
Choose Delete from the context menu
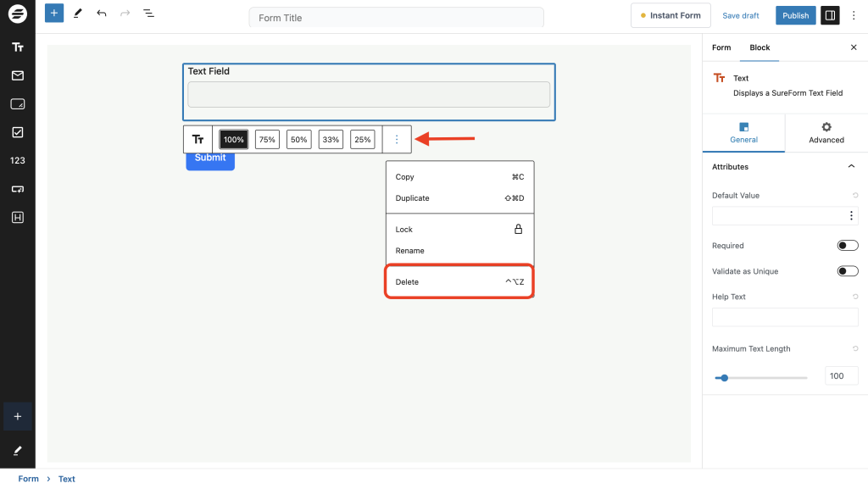pos(405,281)
